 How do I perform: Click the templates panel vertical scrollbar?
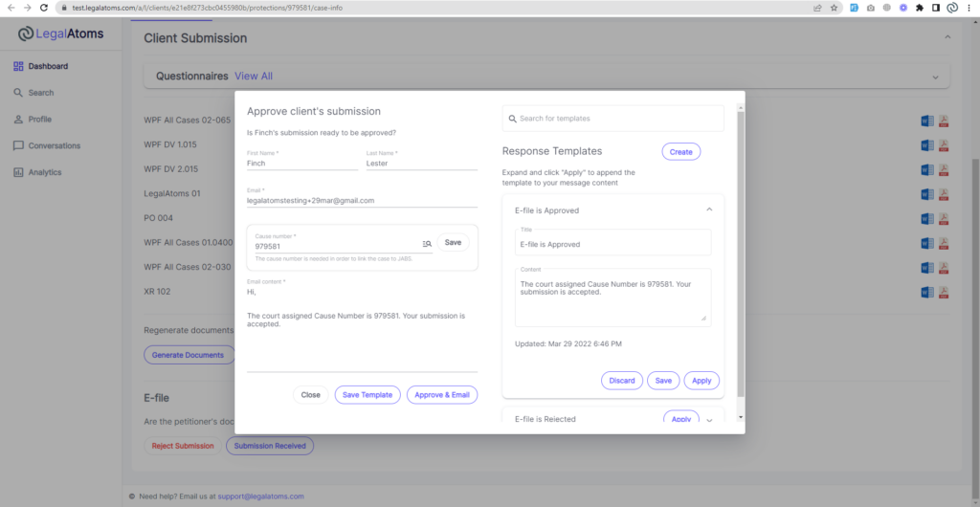tap(740, 249)
